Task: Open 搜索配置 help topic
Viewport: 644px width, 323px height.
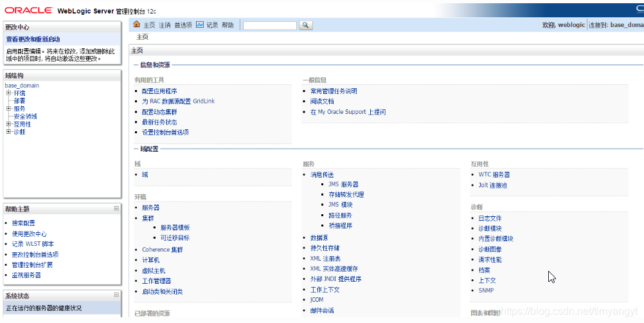Action: coord(23,223)
